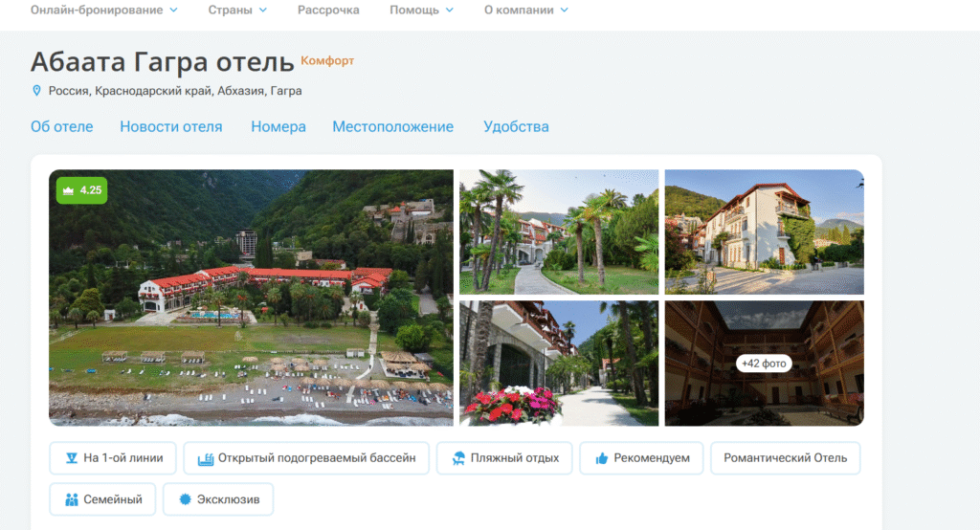This screenshot has width=980, height=530.
Task: Click the location pin icon beside the address
Action: [x=36, y=91]
